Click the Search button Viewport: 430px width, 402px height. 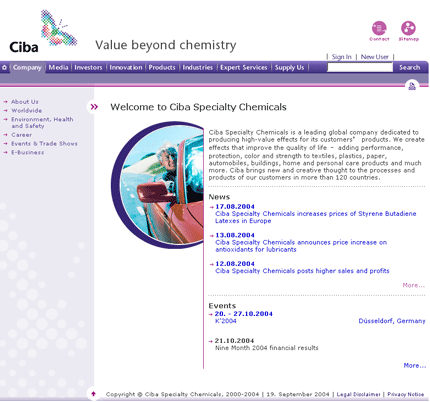(x=410, y=68)
